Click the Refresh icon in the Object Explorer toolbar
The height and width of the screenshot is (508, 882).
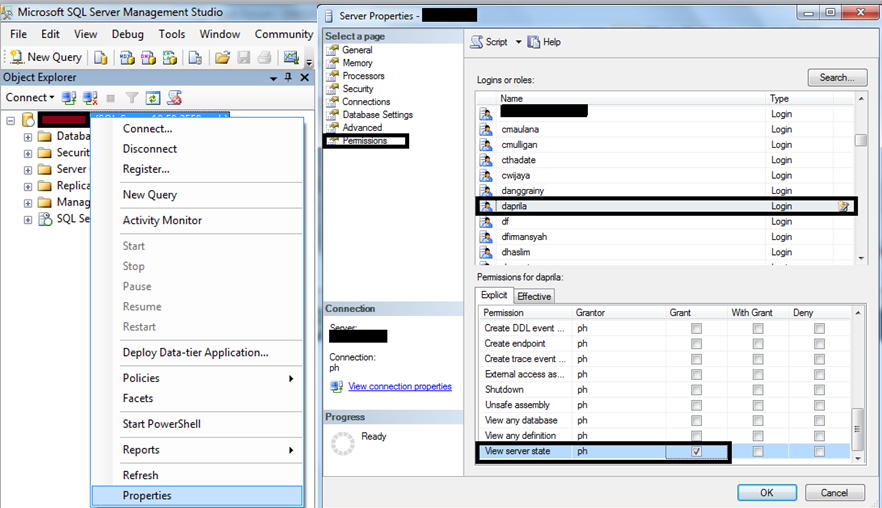tap(152, 98)
